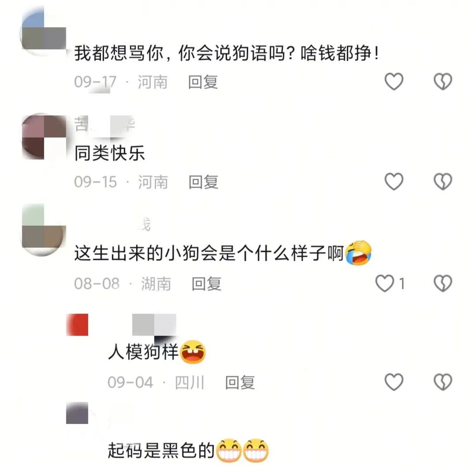The height and width of the screenshot is (468, 476).
Task: Reply to the 09-04 四川 comment
Action: pyautogui.click(x=240, y=383)
